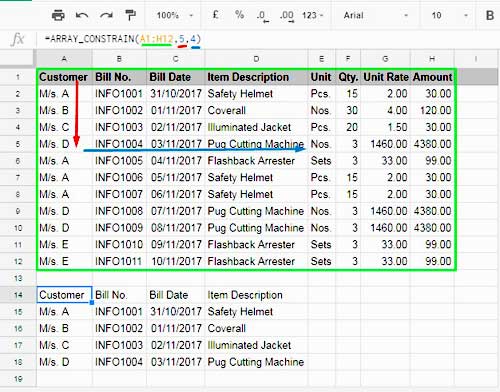This screenshot has height=392, width=500.
Task: Click cell A14 'Customer'
Action: tap(64, 295)
